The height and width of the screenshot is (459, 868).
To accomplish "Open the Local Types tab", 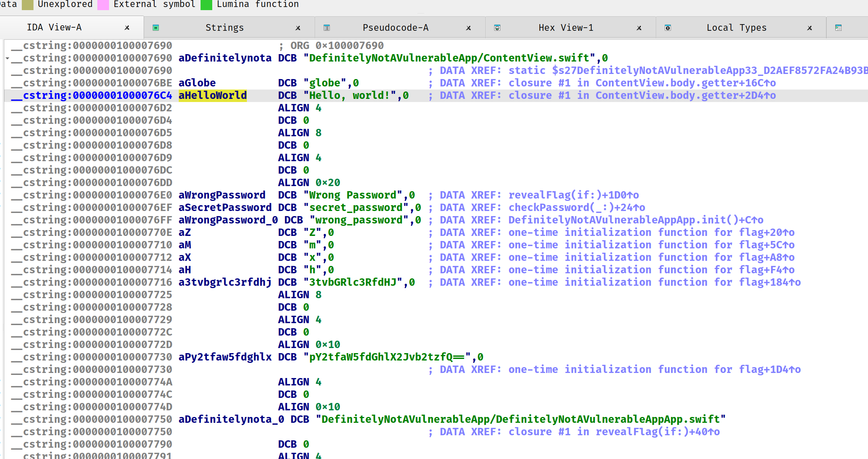I will [x=736, y=28].
